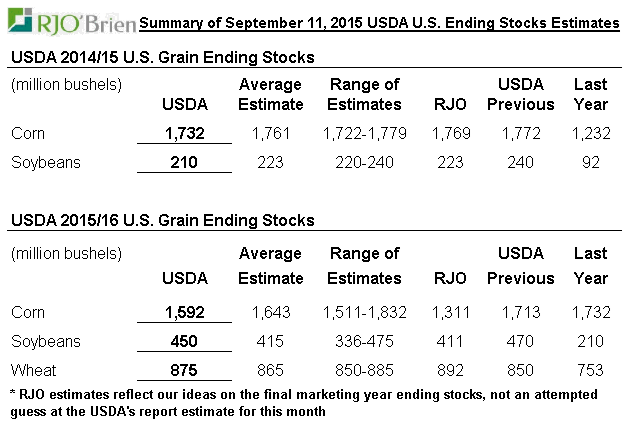This screenshot has height=430, width=630.
Task: Select the USDA 2014/15 Grain Ending Stocks heading
Action: [x=161, y=58]
